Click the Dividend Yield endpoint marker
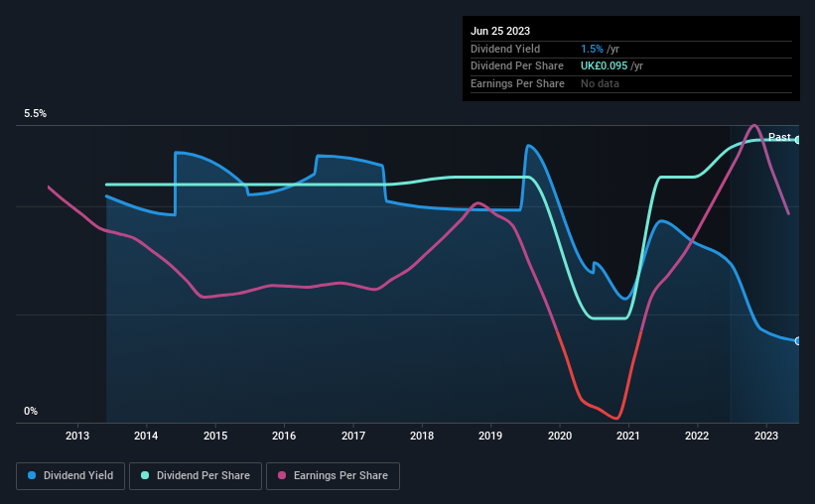Screen dimensions: 815x504 tap(798, 341)
